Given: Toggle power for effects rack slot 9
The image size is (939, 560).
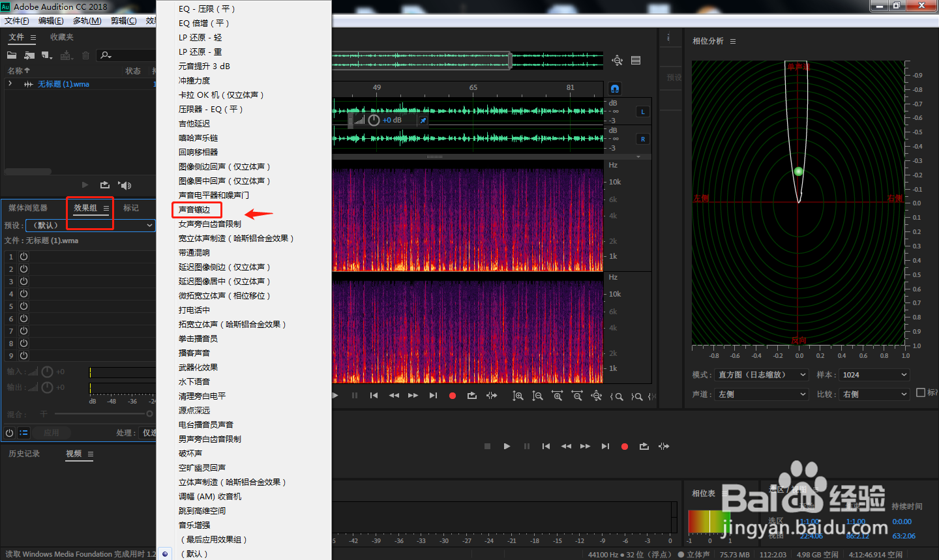Looking at the screenshot, I should tap(23, 355).
